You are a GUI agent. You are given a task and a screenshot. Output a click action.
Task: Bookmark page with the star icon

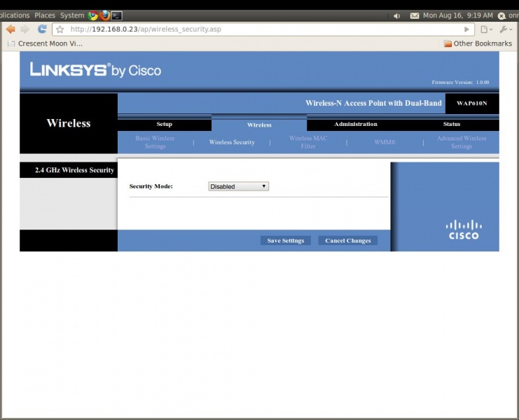pos(60,29)
